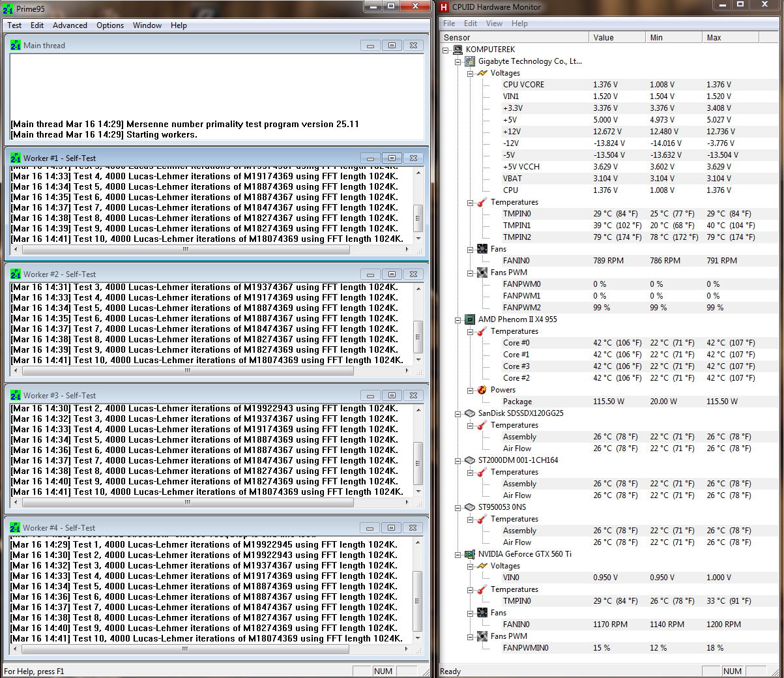The image size is (784, 678).
Task: Open the Options menu in Prime95
Action: point(110,25)
